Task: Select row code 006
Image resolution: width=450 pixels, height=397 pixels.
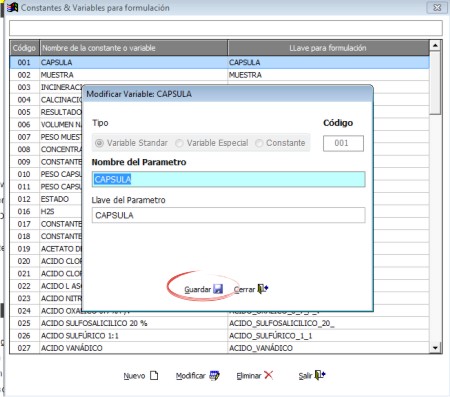Action: (24, 125)
